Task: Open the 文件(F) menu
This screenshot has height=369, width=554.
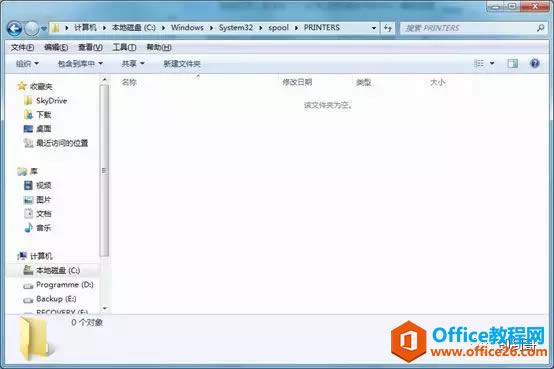Action: coord(22,47)
